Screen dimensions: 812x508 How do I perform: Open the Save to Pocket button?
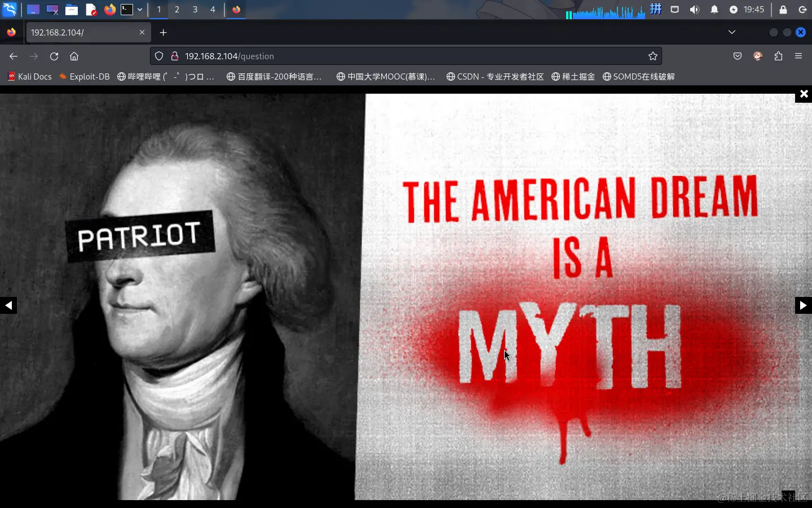click(738, 56)
